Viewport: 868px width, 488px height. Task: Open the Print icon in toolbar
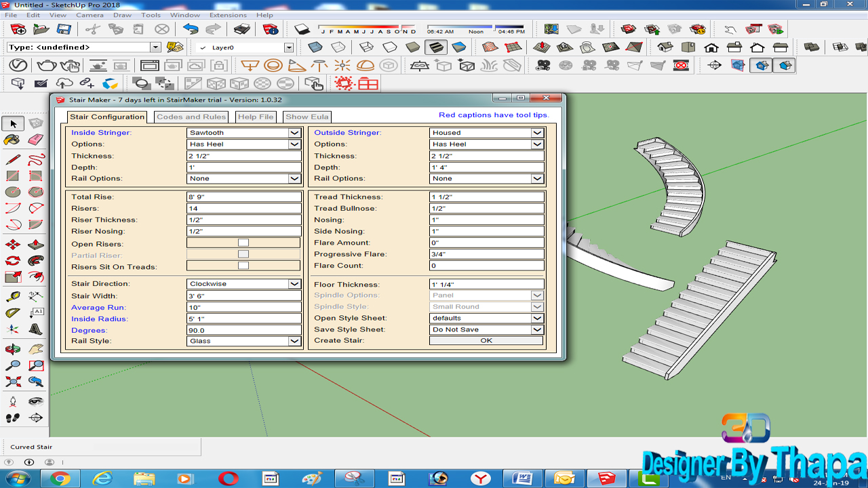pyautogui.click(x=242, y=29)
